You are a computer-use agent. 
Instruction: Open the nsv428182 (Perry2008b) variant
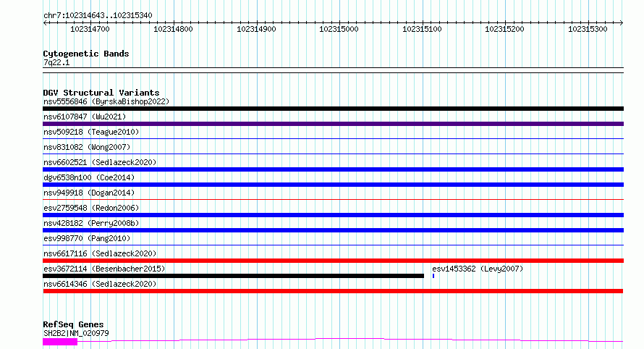tap(91, 223)
